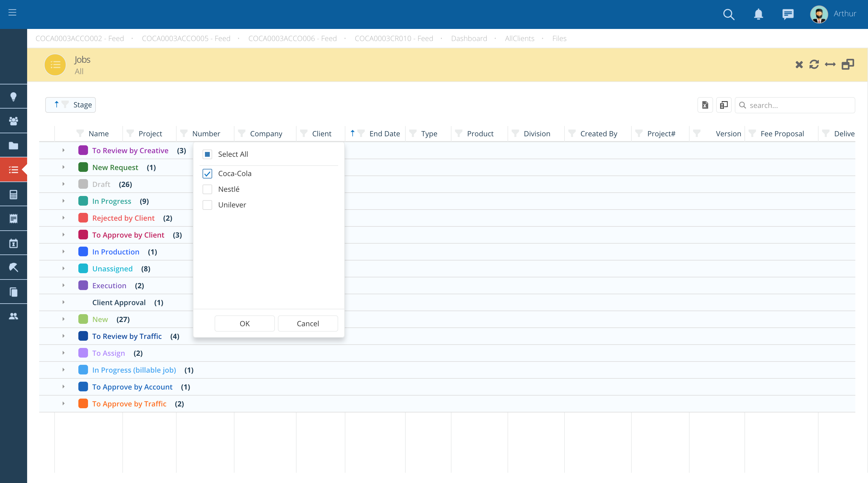
Task: Refresh the Jobs widget
Action: pyautogui.click(x=814, y=65)
